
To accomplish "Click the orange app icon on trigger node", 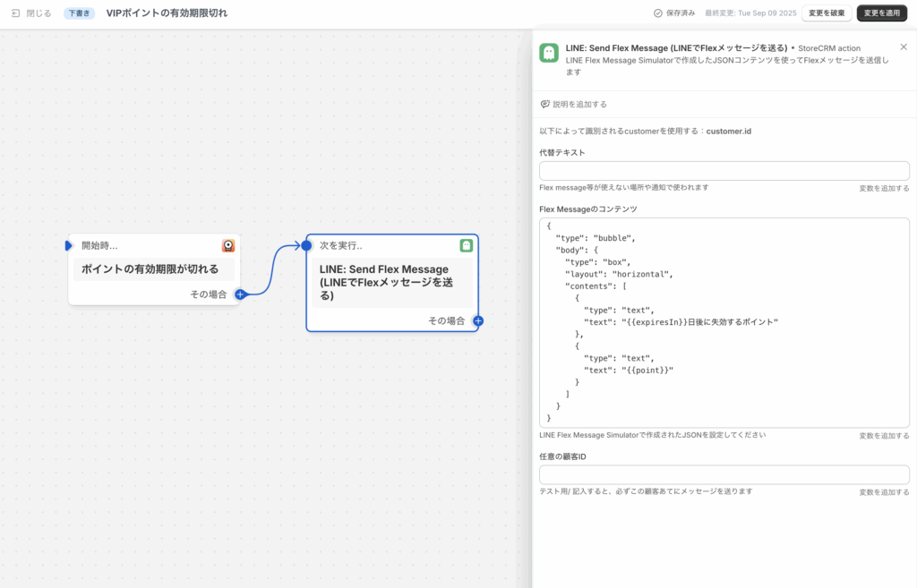I will (x=228, y=245).
